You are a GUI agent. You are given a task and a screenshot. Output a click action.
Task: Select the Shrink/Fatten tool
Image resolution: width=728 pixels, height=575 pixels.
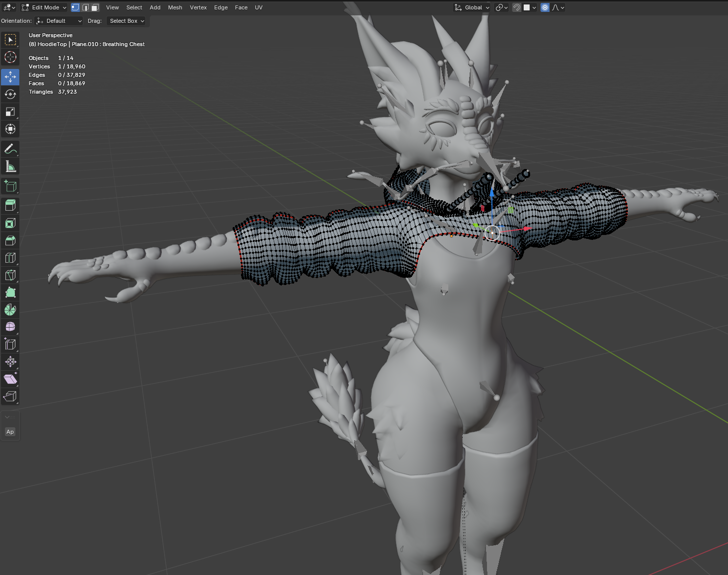pos(10,361)
